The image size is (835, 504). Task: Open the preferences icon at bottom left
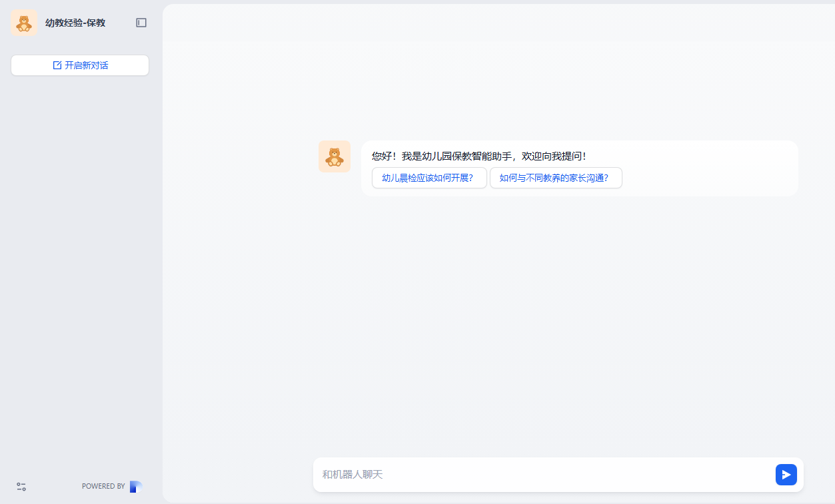21,486
